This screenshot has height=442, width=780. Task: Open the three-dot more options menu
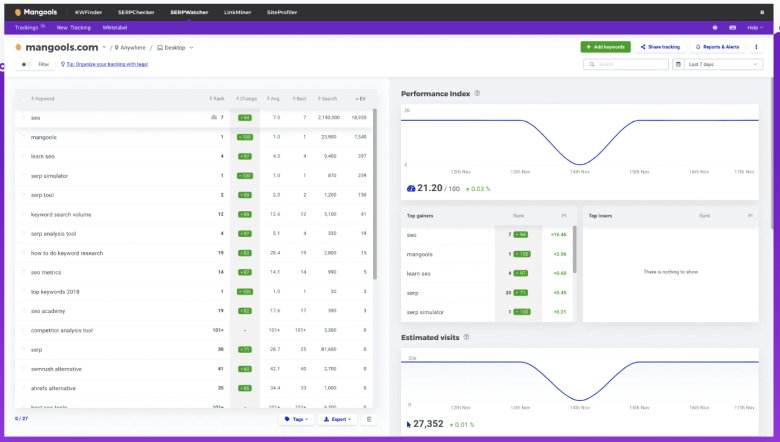pyautogui.click(x=756, y=47)
